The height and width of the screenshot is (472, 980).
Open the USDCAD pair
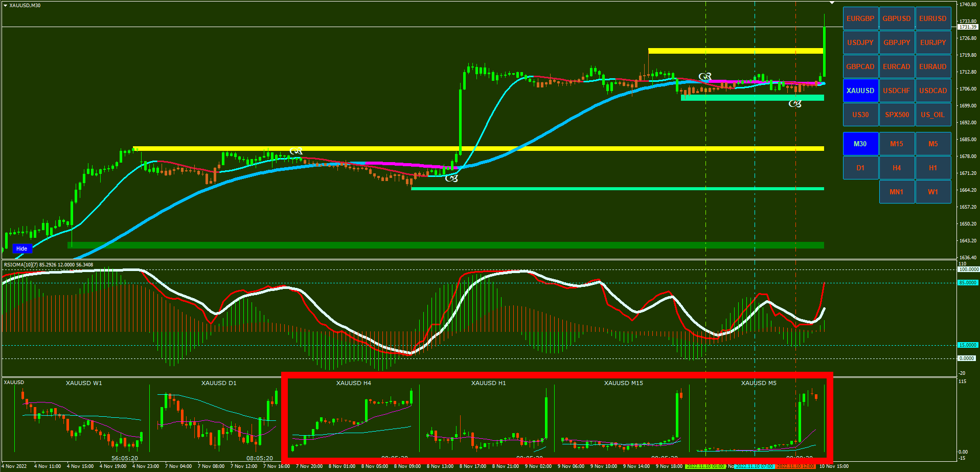933,91
